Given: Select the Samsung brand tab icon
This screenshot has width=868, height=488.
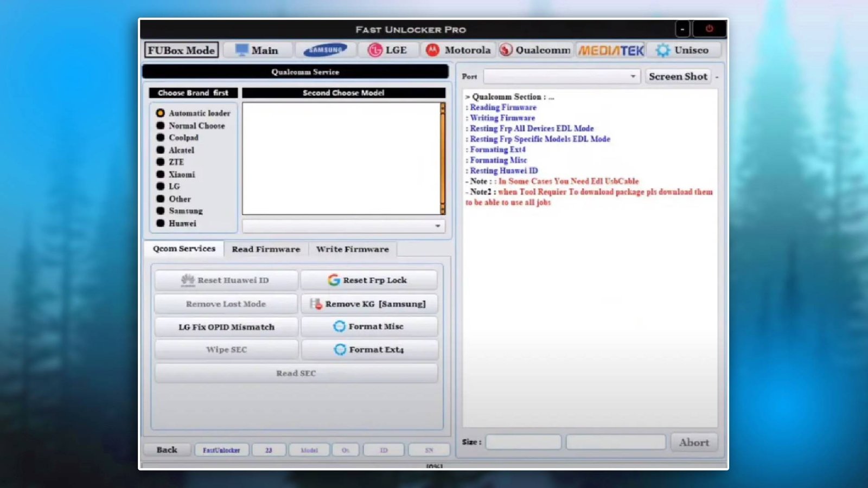Looking at the screenshot, I should point(326,49).
